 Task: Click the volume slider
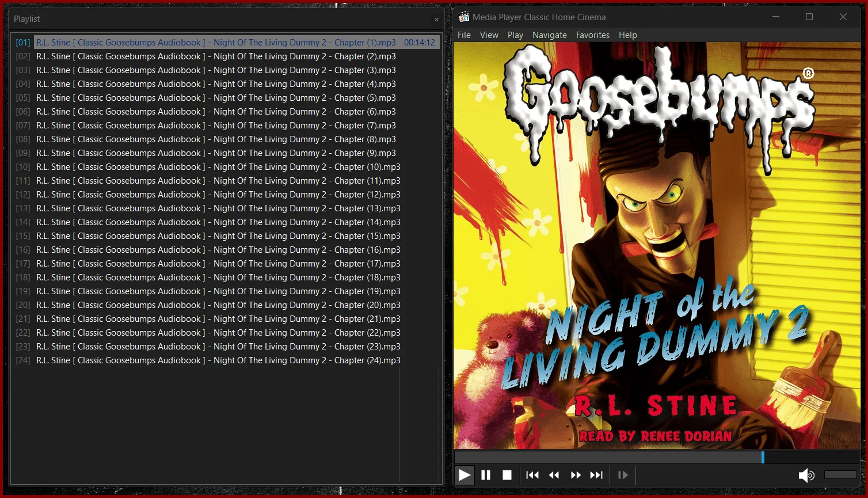(840, 475)
